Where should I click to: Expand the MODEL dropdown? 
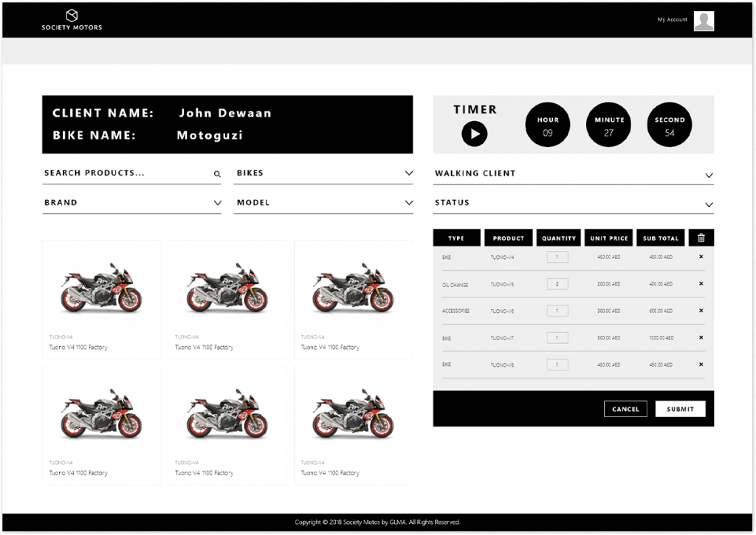coord(323,203)
